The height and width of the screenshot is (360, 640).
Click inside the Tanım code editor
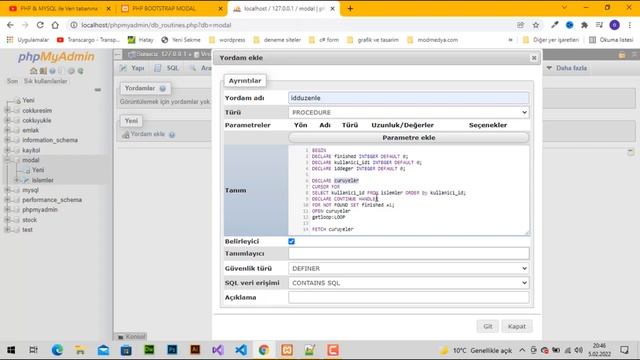tap(409, 190)
